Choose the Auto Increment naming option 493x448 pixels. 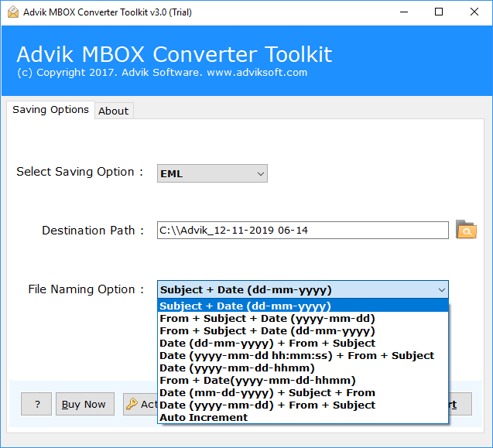click(303, 418)
